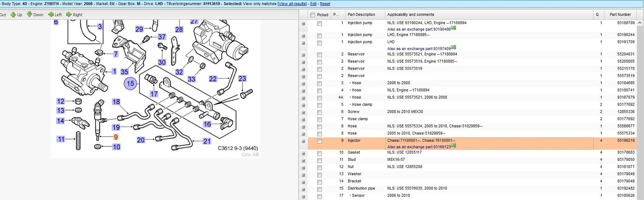Expand row for Sensor 93185626
The width and height of the screenshot is (644, 200).
(303, 197)
